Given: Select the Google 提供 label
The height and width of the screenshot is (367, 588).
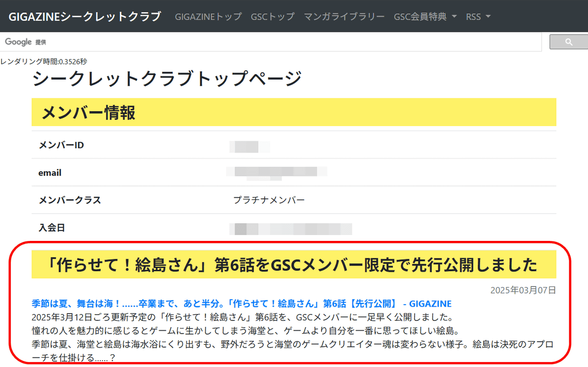Looking at the screenshot, I should pos(25,42).
